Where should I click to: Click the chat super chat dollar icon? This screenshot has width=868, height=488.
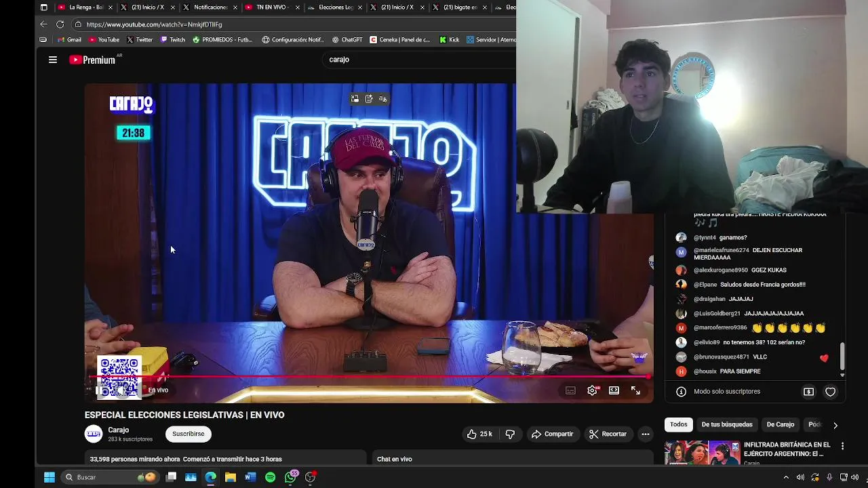click(808, 392)
